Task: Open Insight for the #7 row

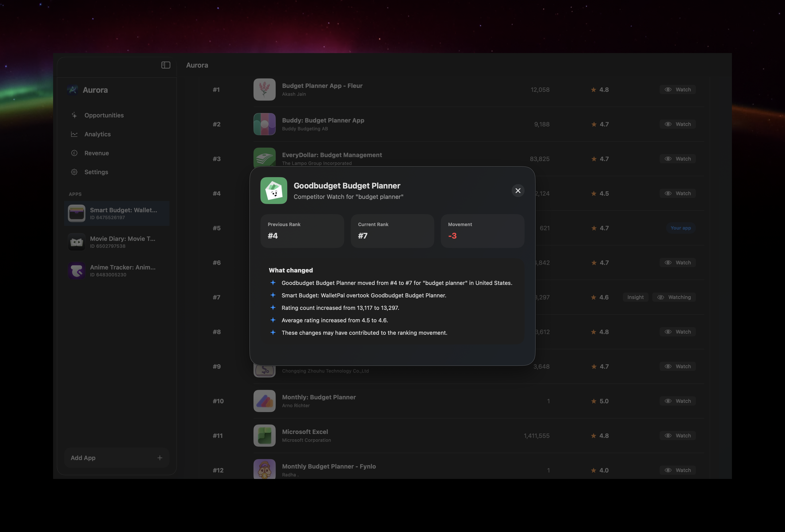Action: [635, 297]
